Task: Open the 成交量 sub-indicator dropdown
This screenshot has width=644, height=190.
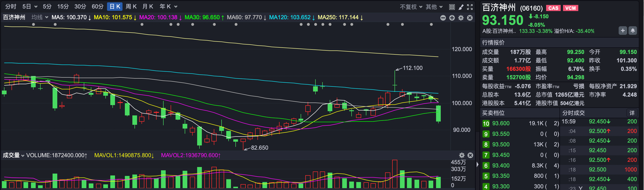Action: pos(14,155)
